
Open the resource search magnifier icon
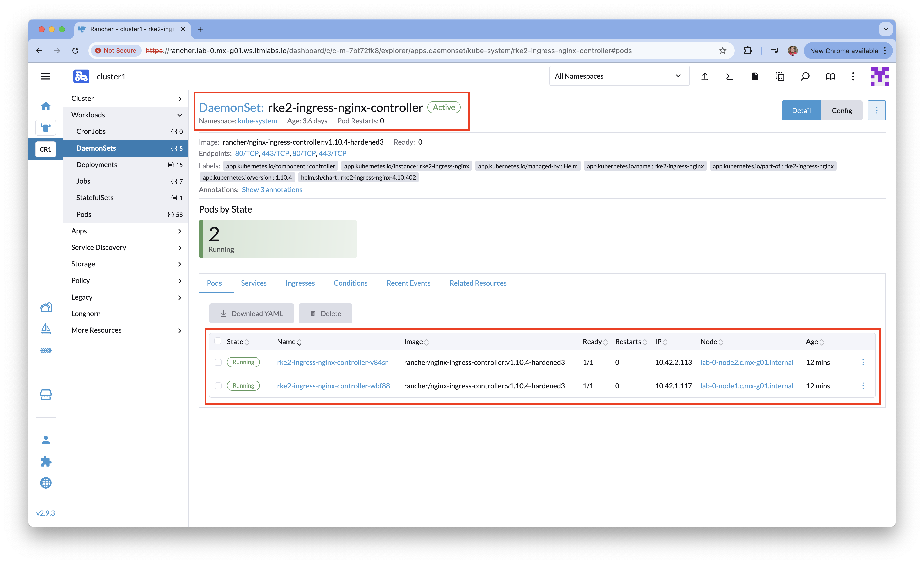click(805, 77)
